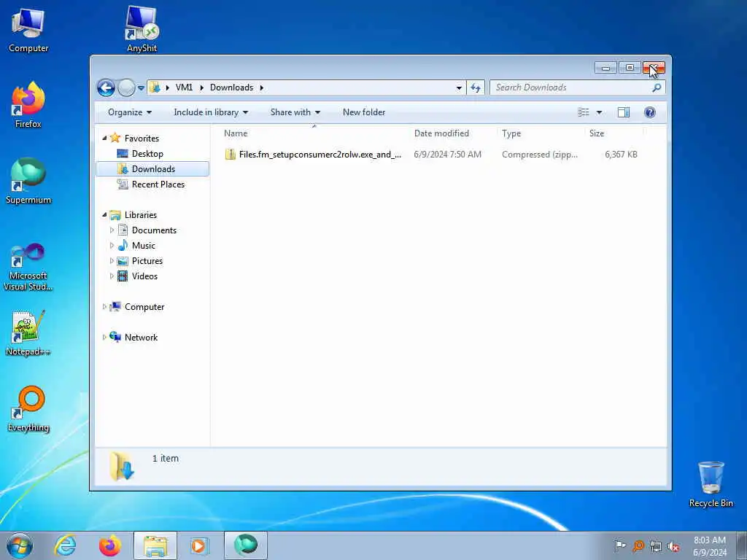The image size is (747, 560).
Task: Expand the Music library
Action: [x=112, y=246]
